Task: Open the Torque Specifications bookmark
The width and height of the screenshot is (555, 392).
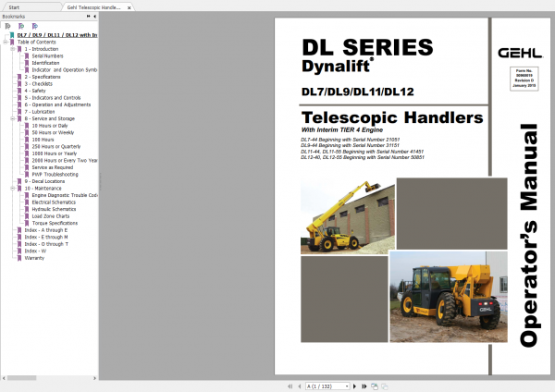Action: 55,223
